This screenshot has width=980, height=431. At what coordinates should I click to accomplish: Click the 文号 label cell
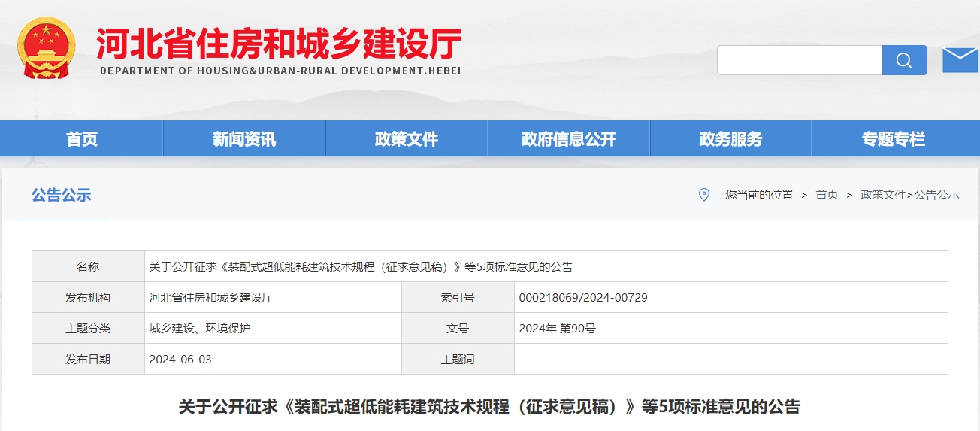(458, 328)
